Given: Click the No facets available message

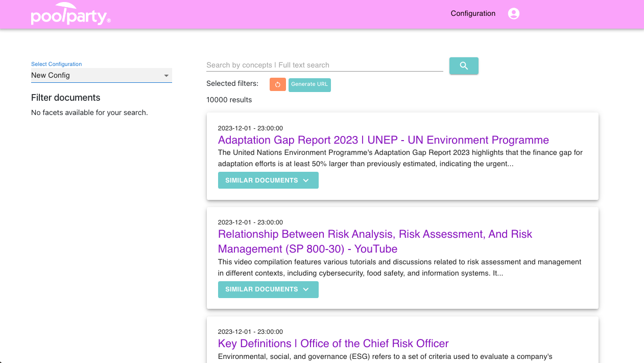Looking at the screenshot, I should 89,112.
